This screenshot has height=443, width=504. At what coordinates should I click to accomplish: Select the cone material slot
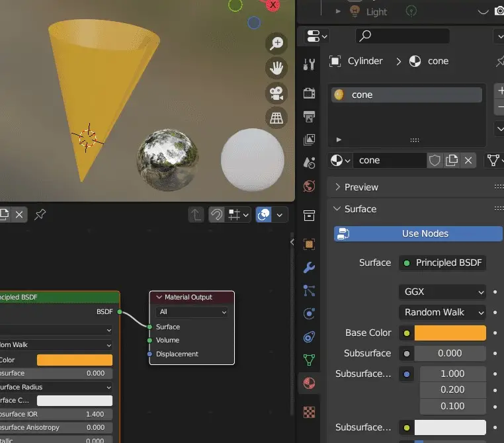(x=407, y=95)
